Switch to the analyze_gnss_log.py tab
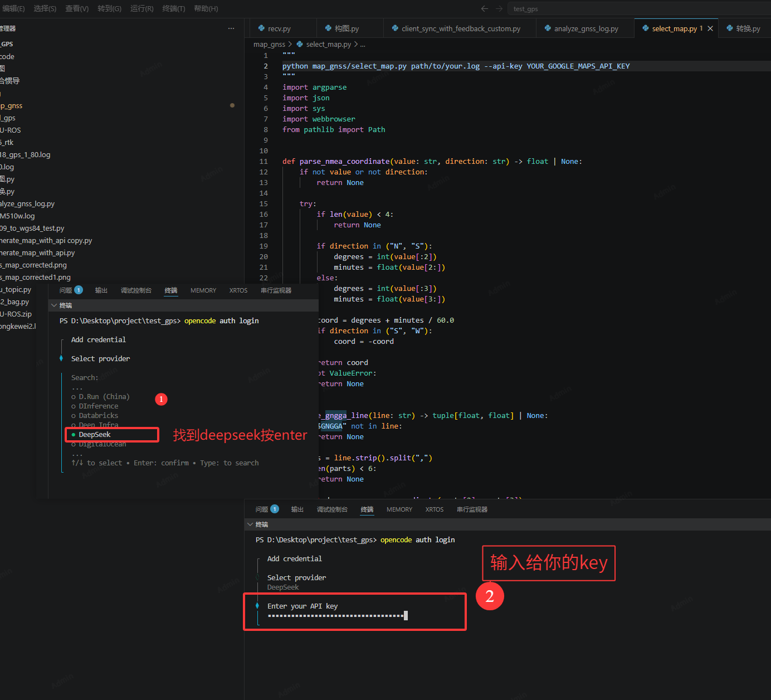771x700 pixels. [x=586, y=28]
